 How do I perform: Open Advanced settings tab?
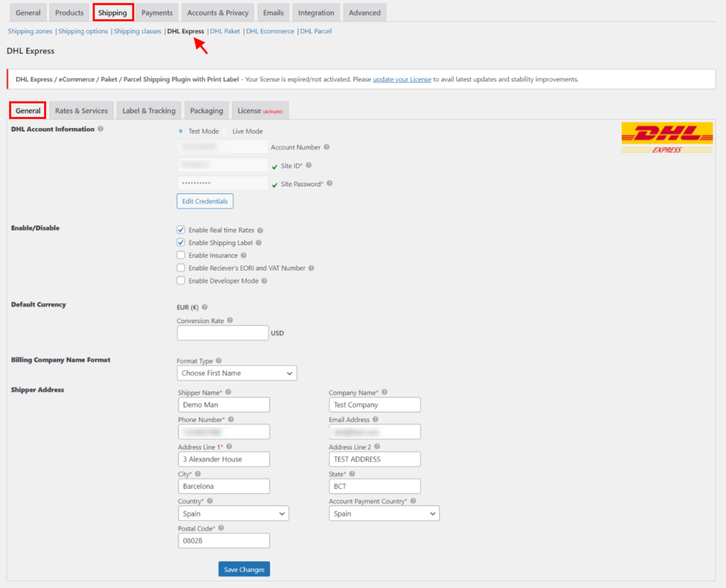[364, 13]
